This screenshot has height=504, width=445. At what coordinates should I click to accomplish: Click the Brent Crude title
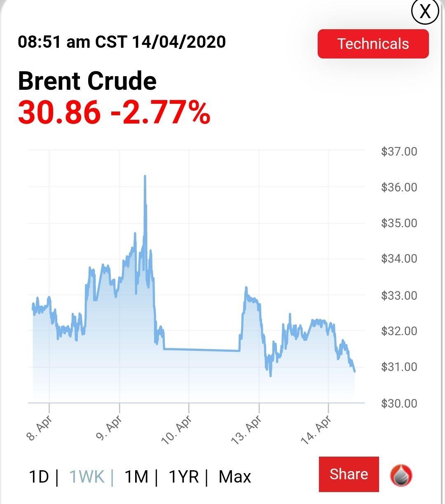coord(87,81)
